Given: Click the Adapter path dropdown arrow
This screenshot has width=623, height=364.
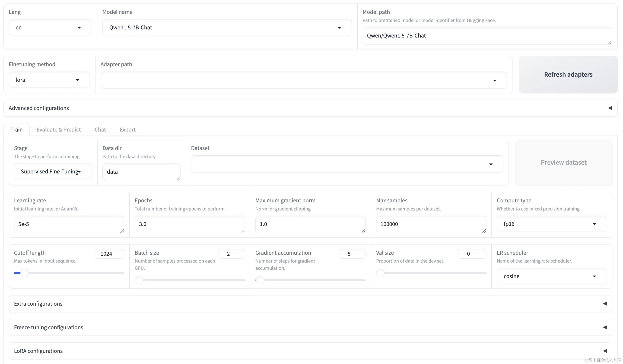Looking at the screenshot, I should pos(494,81).
